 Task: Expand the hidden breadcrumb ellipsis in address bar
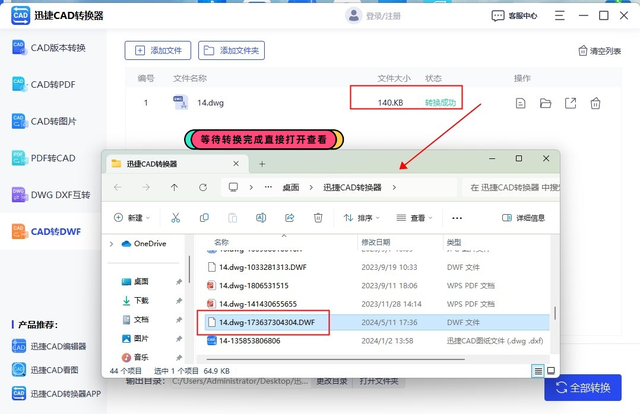click(268, 187)
